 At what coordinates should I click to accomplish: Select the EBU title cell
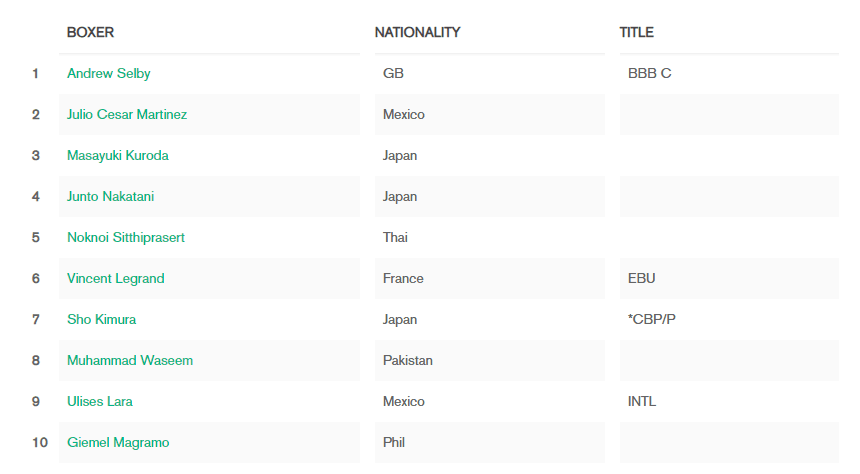point(729,279)
